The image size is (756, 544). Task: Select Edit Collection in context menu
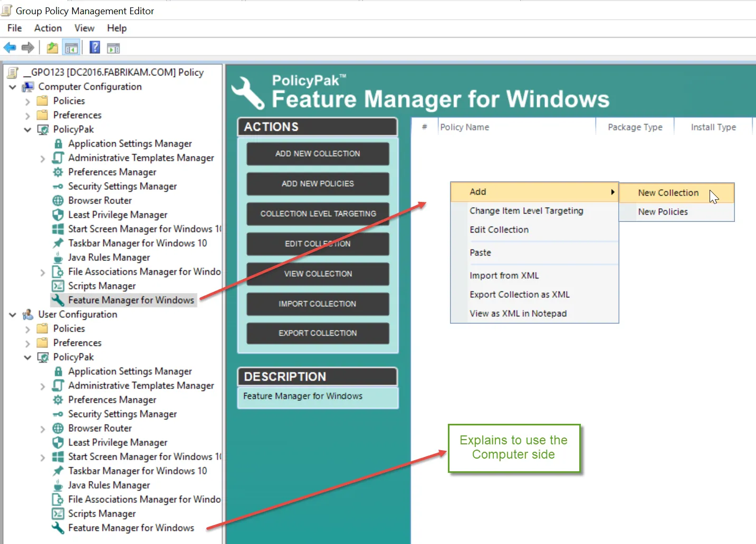click(534, 230)
